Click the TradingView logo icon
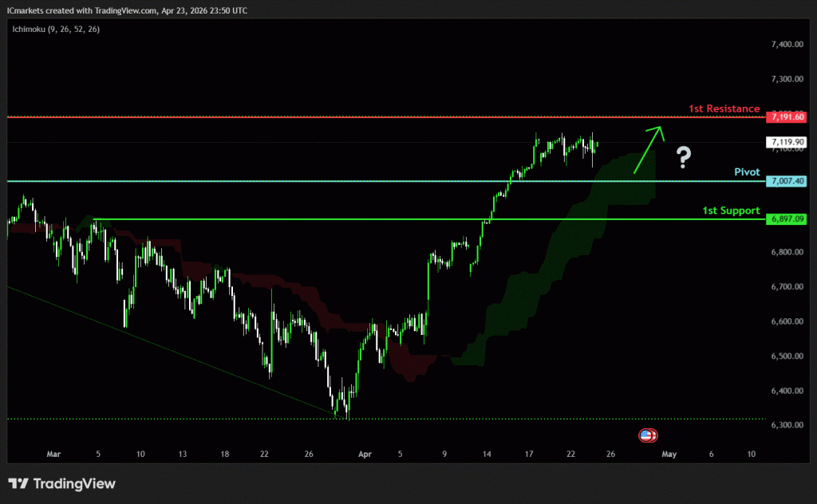 pos(19,483)
